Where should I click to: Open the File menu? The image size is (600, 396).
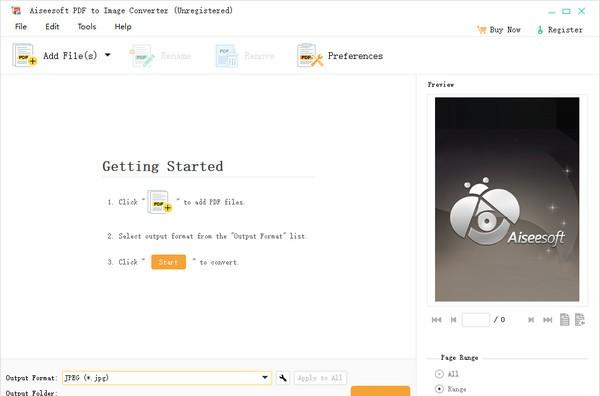[x=21, y=27]
